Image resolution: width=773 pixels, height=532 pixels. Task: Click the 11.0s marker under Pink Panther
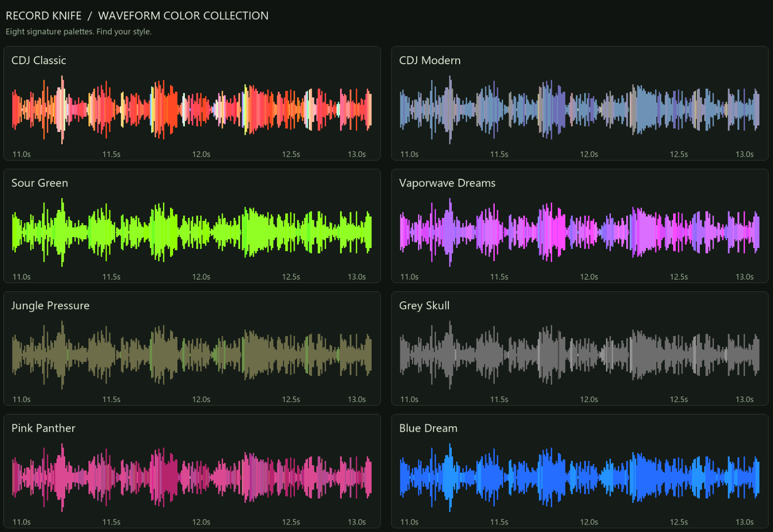[x=21, y=522]
